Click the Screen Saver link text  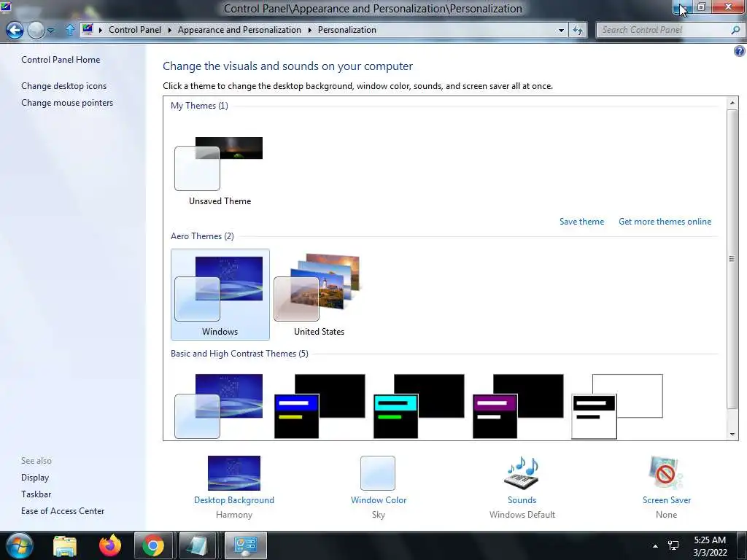tap(667, 500)
